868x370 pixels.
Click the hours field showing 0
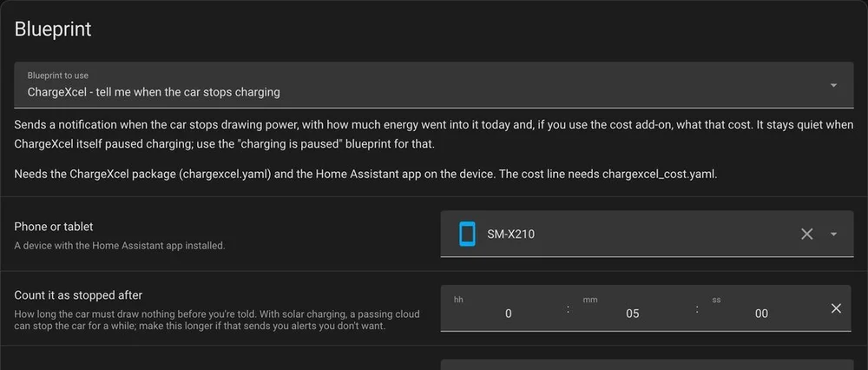click(508, 314)
